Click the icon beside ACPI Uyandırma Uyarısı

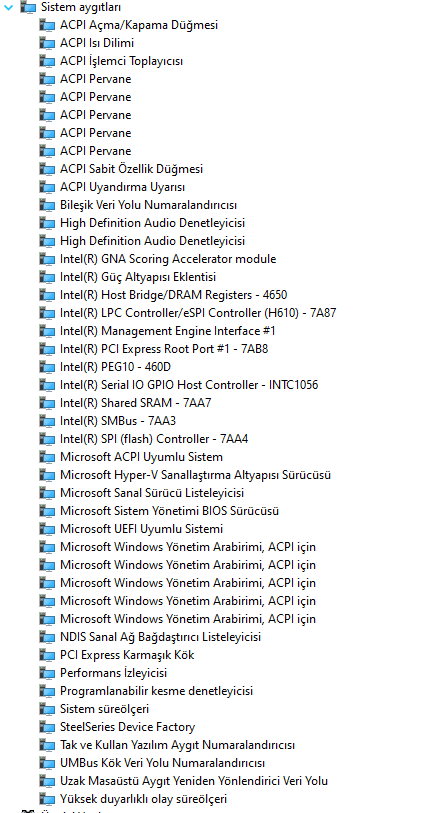tap(47, 187)
